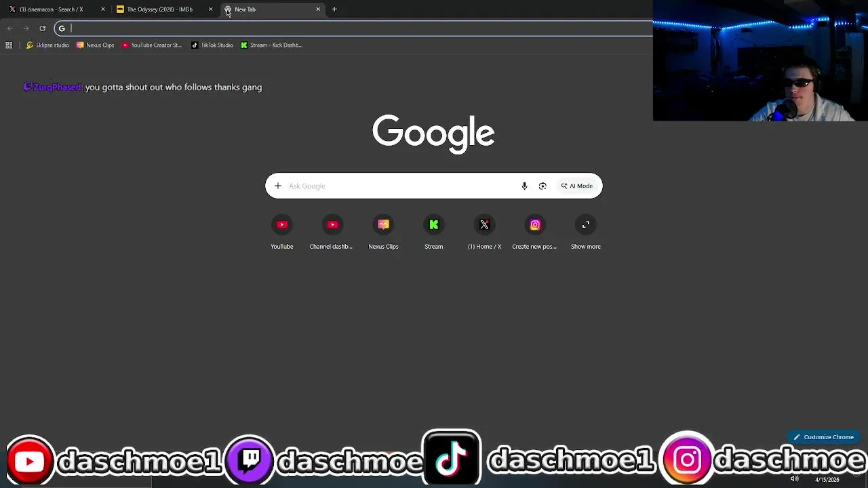Click the taskbar date 4/15/2026
Viewport: 868px width, 488px height.
(x=827, y=480)
